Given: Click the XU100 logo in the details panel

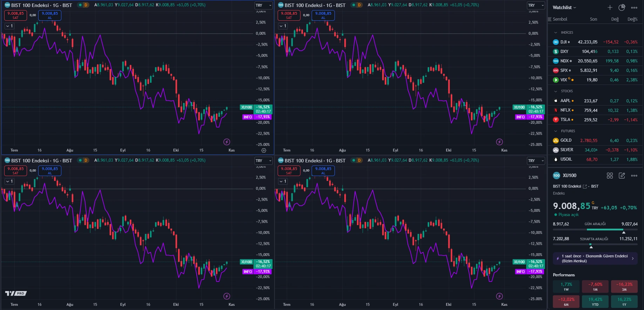Looking at the screenshot, I should pos(556,175).
